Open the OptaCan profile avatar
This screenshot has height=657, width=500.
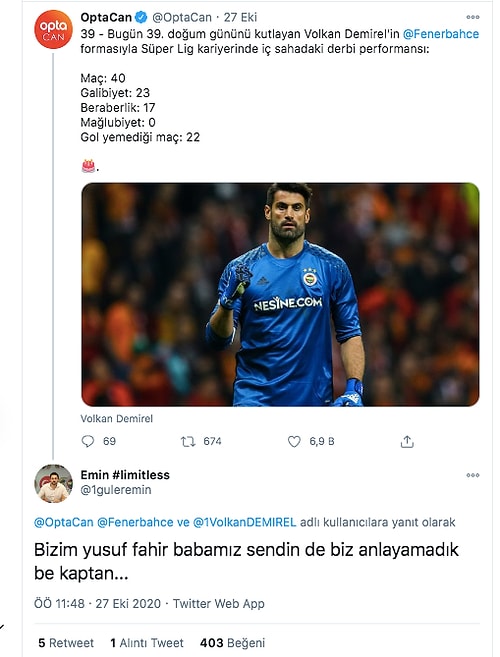(x=53, y=29)
